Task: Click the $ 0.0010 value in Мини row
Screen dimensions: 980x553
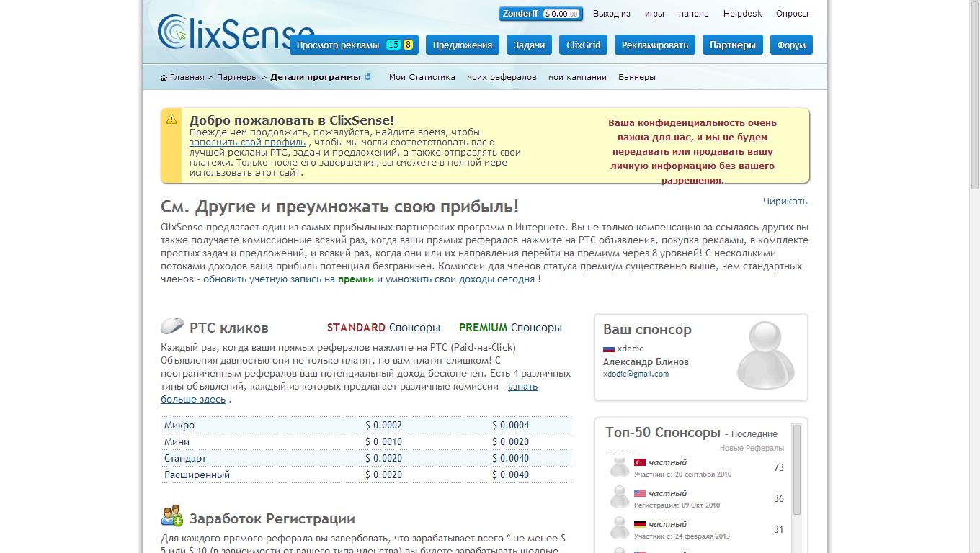Action: [383, 442]
